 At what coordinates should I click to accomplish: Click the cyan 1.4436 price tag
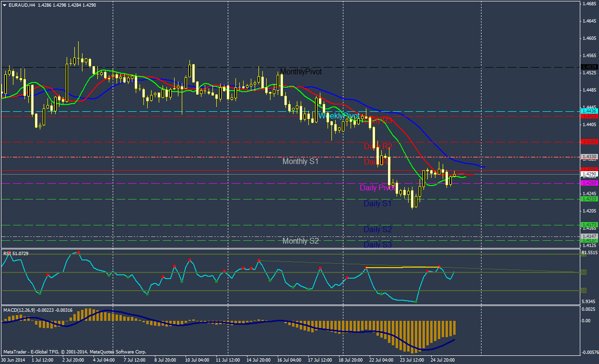coord(588,111)
